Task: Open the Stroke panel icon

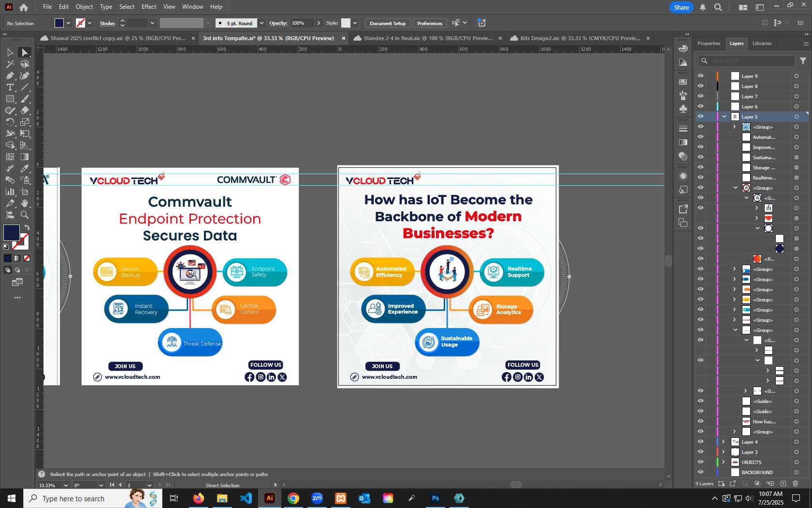Action: 683,129
